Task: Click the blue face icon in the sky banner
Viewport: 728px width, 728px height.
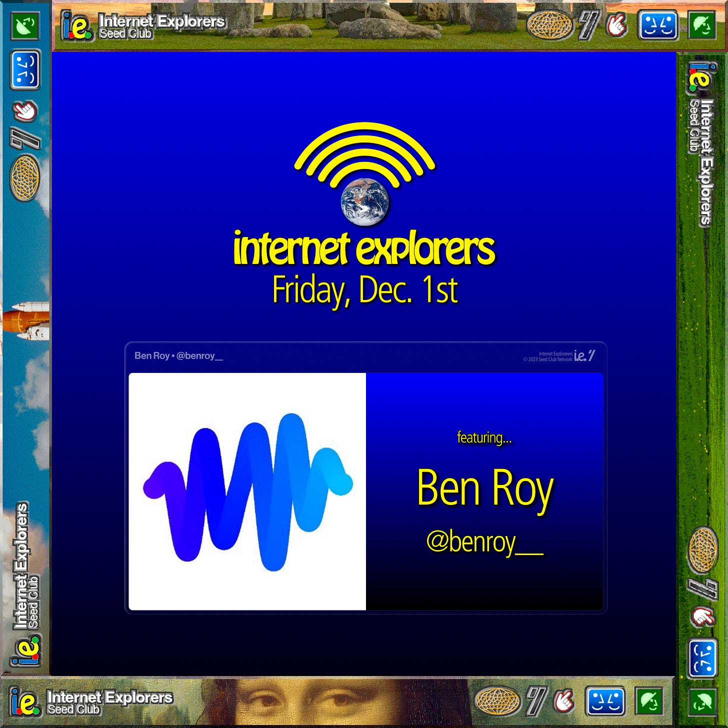Action: [x=25, y=69]
